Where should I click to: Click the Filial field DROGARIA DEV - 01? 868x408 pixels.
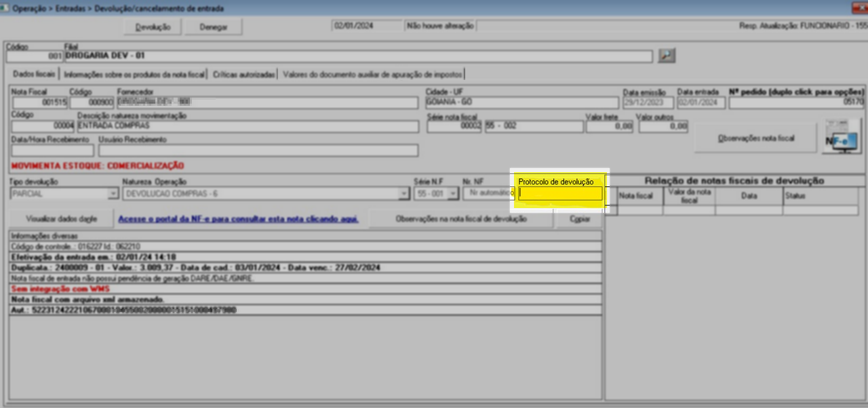pyautogui.click(x=358, y=56)
